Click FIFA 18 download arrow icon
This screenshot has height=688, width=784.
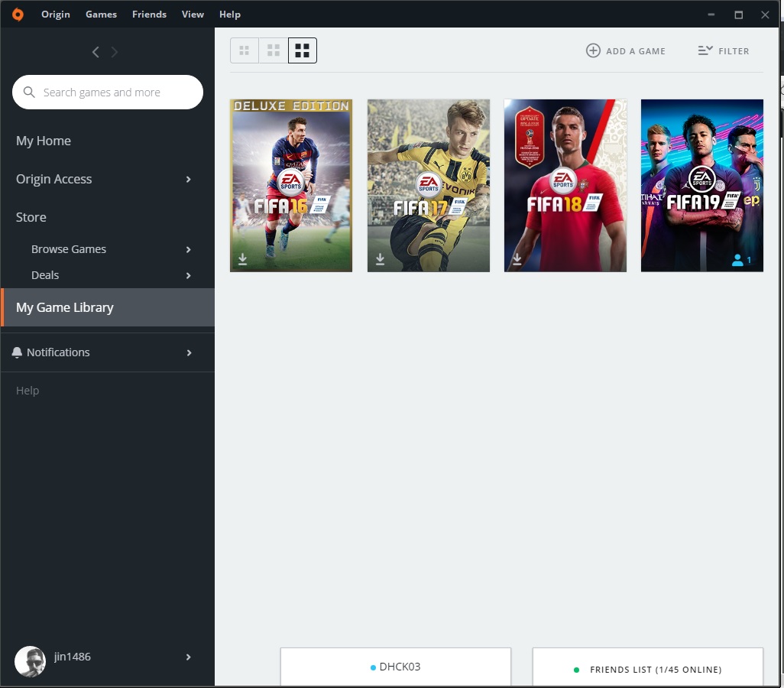click(517, 258)
